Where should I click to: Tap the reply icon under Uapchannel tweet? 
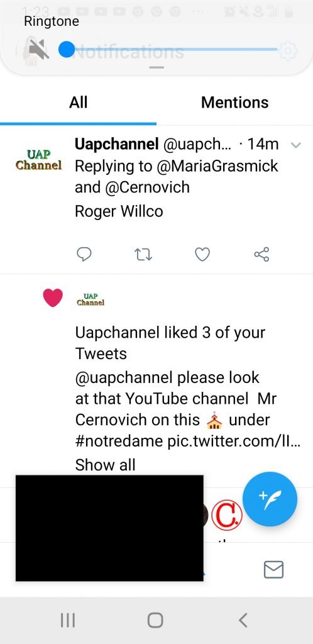click(x=84, y=255)
